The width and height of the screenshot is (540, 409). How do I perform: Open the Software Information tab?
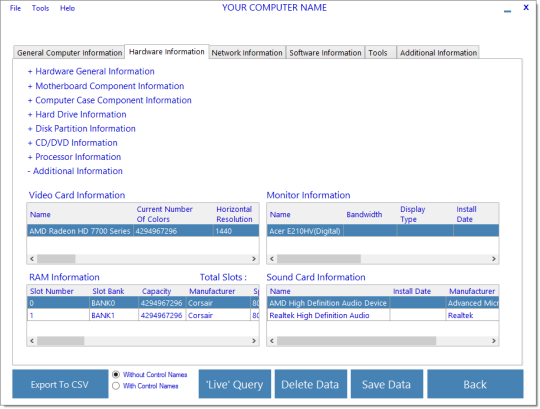click(x=325, y=53)
